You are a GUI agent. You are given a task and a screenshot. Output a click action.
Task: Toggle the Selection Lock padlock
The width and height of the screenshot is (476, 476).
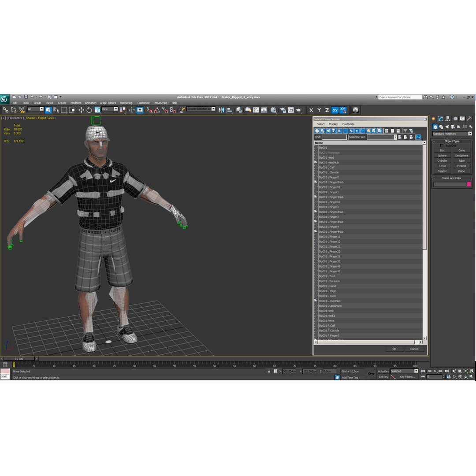click(269, 371)
